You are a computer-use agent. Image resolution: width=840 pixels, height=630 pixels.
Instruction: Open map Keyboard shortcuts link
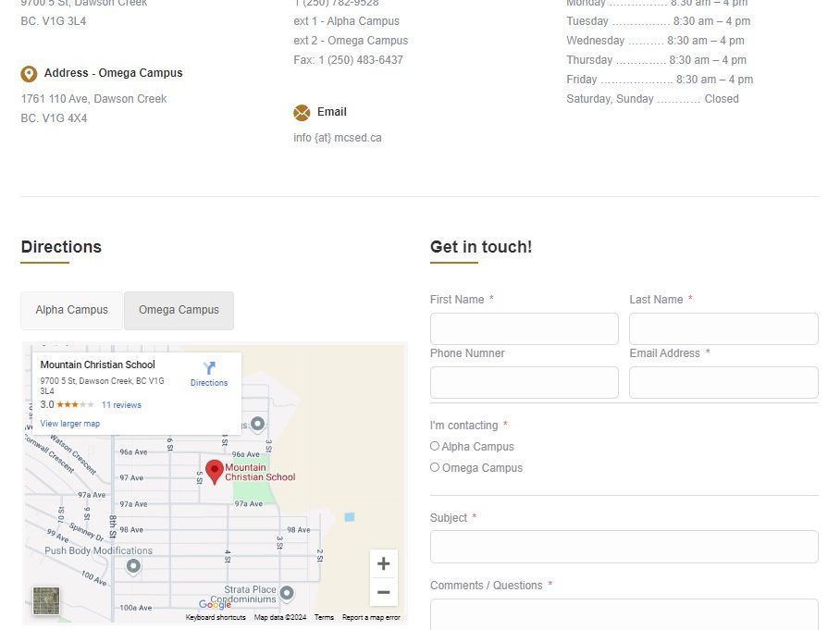(216, 617)
